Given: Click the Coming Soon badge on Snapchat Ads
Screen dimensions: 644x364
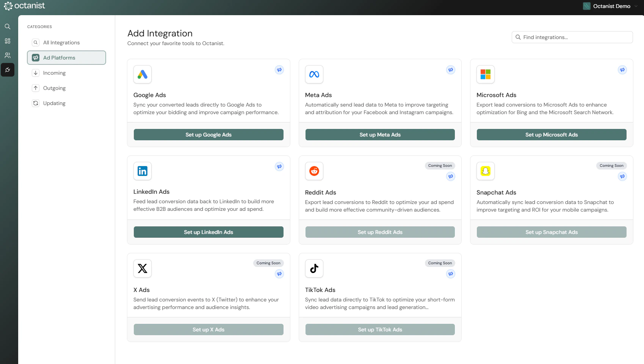Looking at the screenshot, I should click(611, 166).
